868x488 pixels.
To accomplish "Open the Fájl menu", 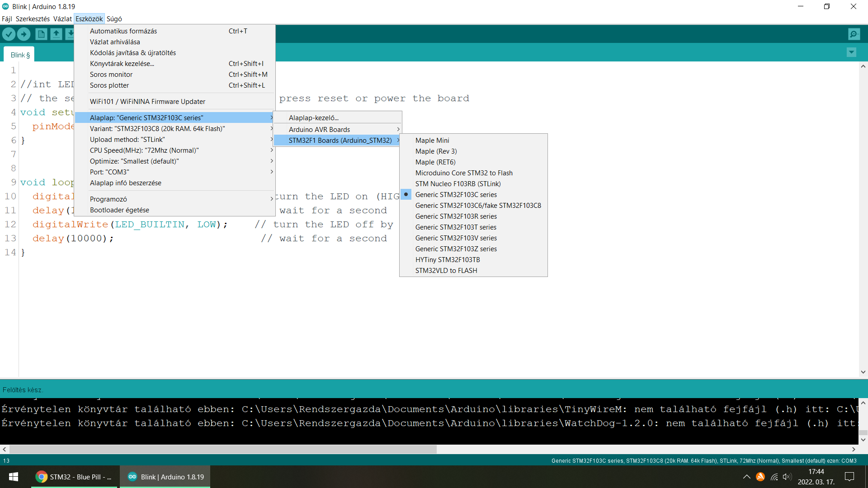I will point(7,19).
